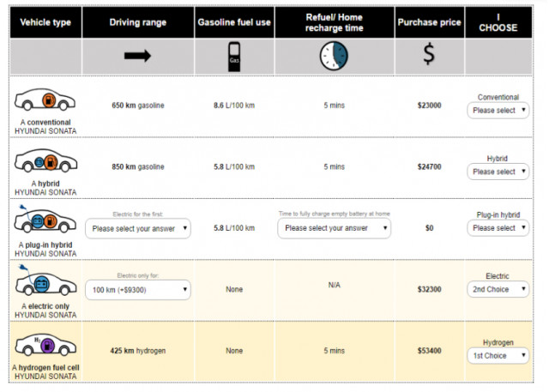Expand the 'Electric for the first' range dropdown
Viewport: 549px width, 392px height.
click(138, 228)
